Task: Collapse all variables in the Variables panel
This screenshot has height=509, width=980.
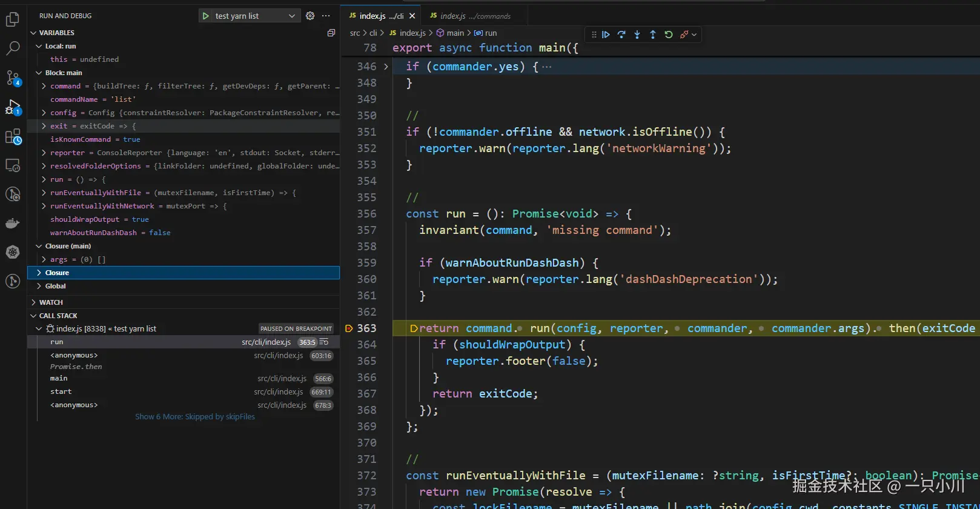Action: (331, 33)
